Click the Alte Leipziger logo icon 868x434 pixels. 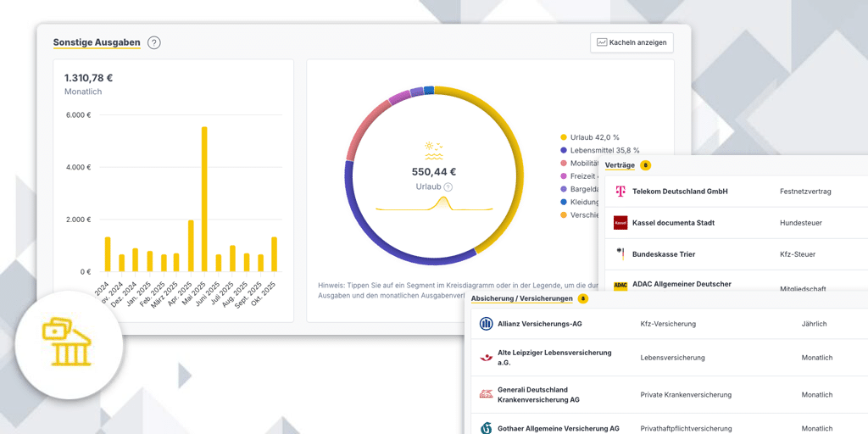click(x=486, y=358)
